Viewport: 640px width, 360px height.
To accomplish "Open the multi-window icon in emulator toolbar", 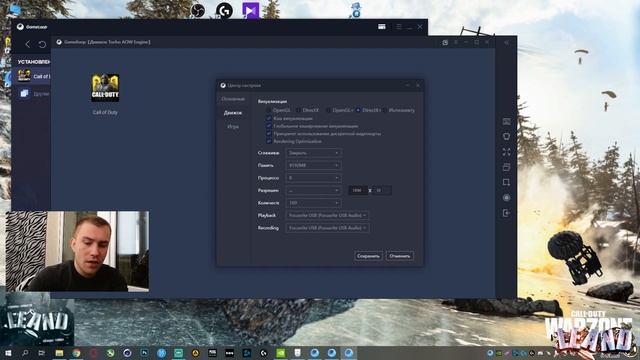I will pyautogui.click(x=506, y=167).
